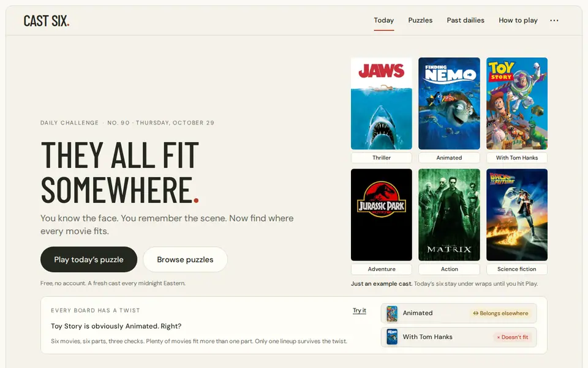The width and height of the screenshot is (588, 368).
Task: Select the Jaws movie poster
Action: [x=382, y=104]
